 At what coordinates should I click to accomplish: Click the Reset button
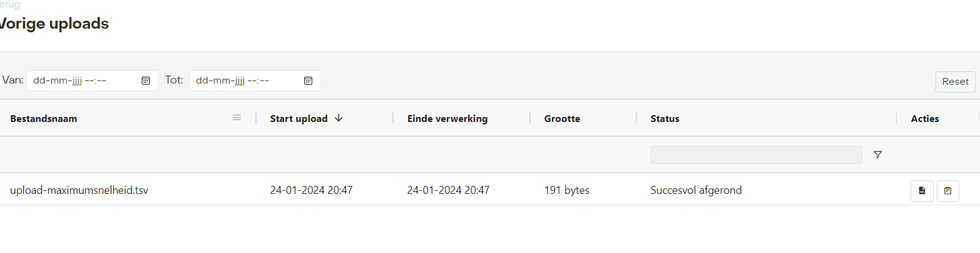pyautogui.click(x=955, y=82)
